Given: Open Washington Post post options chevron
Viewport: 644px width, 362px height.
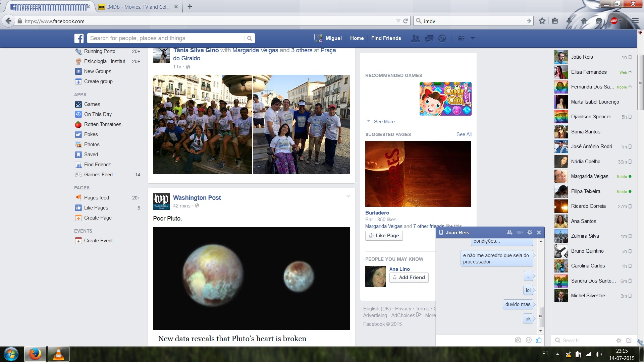Looking at the screenshot, I should coord(348,196).
